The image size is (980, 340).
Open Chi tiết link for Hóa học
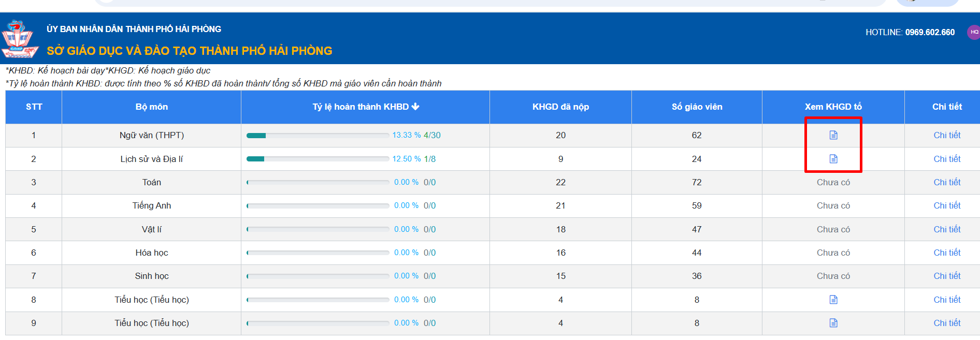[x=946, y=253]
